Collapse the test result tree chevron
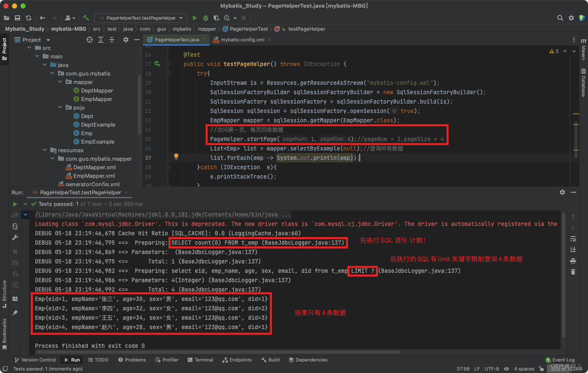This screenshot has height=373, width=588. click(26, 214)
